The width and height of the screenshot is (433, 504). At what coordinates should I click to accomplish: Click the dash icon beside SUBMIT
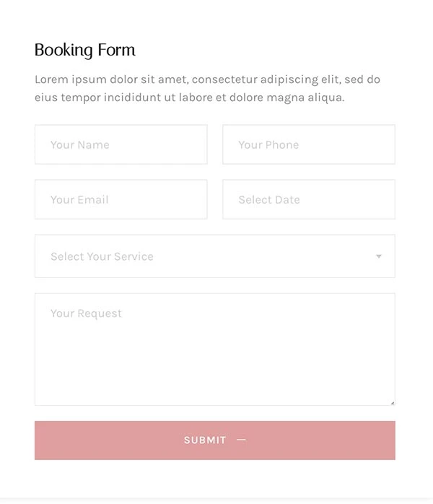241,440
